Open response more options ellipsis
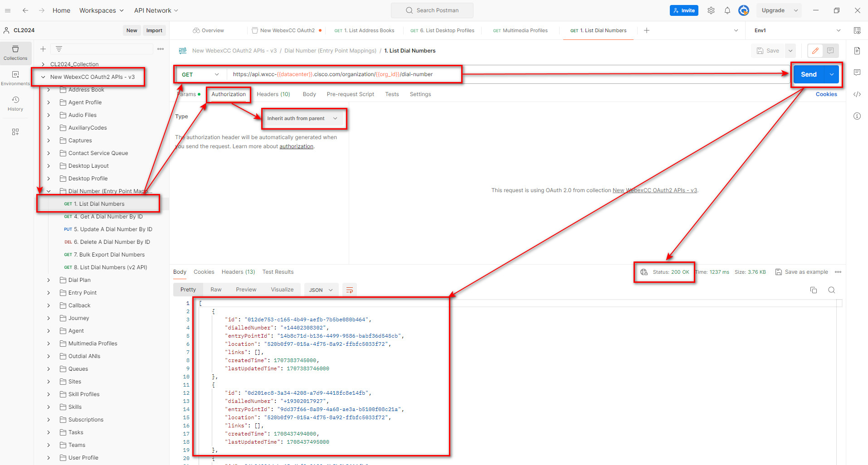Viewport: 868px width, 465px height. 838,272
